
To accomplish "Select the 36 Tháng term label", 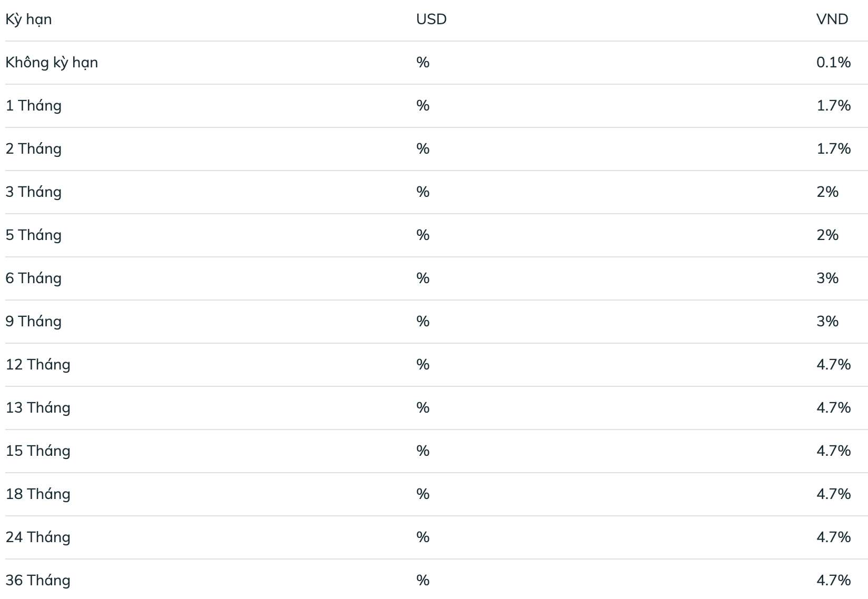I will click(38, 581).
